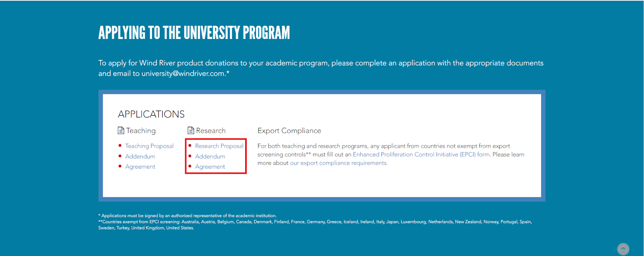
Task: Click the Export Compliance heading
Action: pyautogui.click(x=289, y=131)
